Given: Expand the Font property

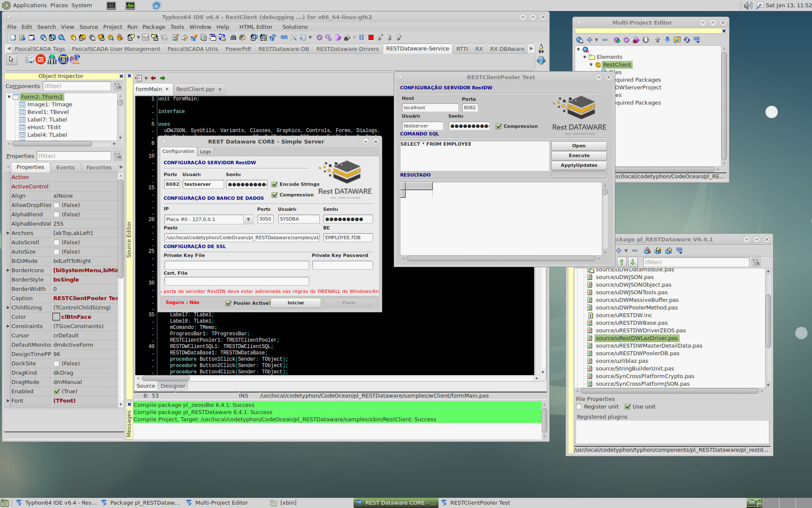Looking at the screenshot, I should point(8,401).
